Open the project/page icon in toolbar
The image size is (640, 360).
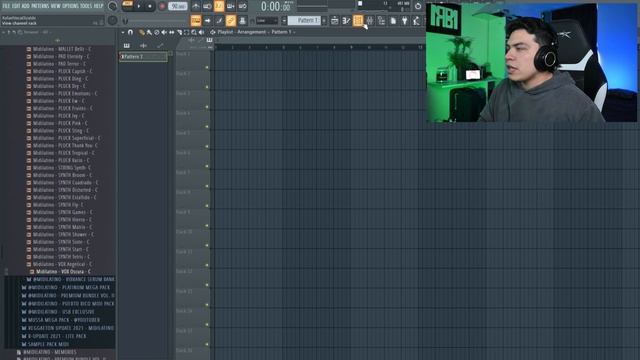[x=393, y=20]
